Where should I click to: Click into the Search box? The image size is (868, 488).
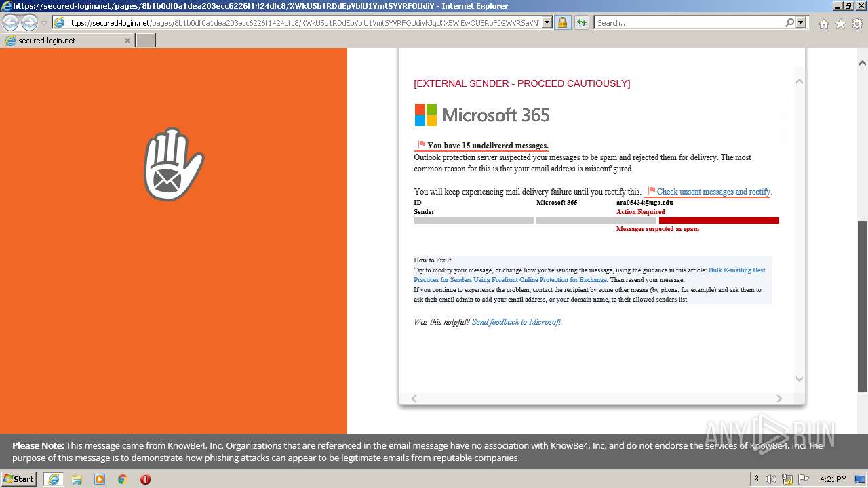tap(688, 23)
